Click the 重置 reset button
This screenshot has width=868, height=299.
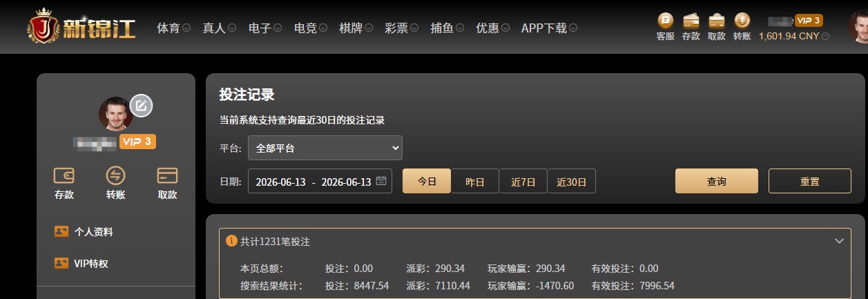[810, 181]
